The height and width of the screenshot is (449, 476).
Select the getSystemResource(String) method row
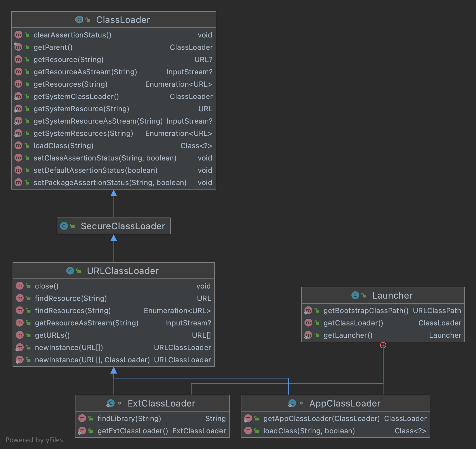click(x=114, y=109)
